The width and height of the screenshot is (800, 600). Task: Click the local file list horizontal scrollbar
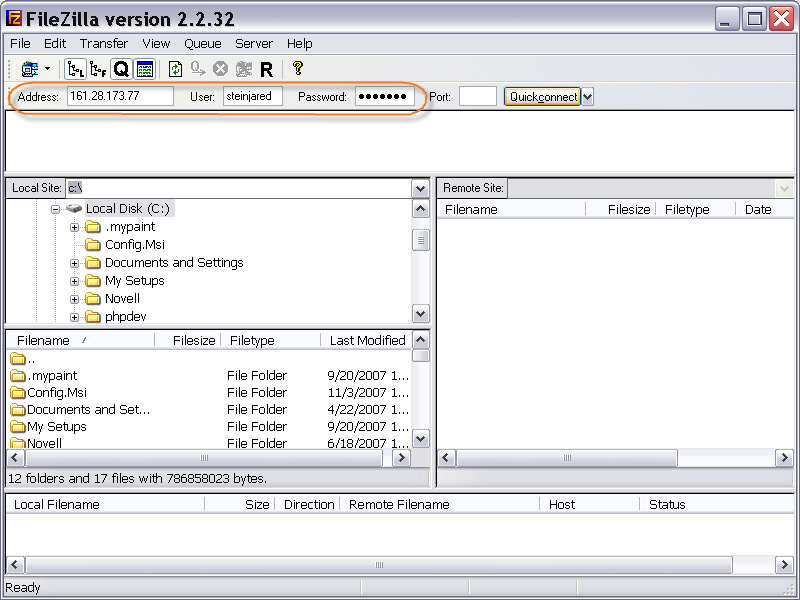click(205, 457)
